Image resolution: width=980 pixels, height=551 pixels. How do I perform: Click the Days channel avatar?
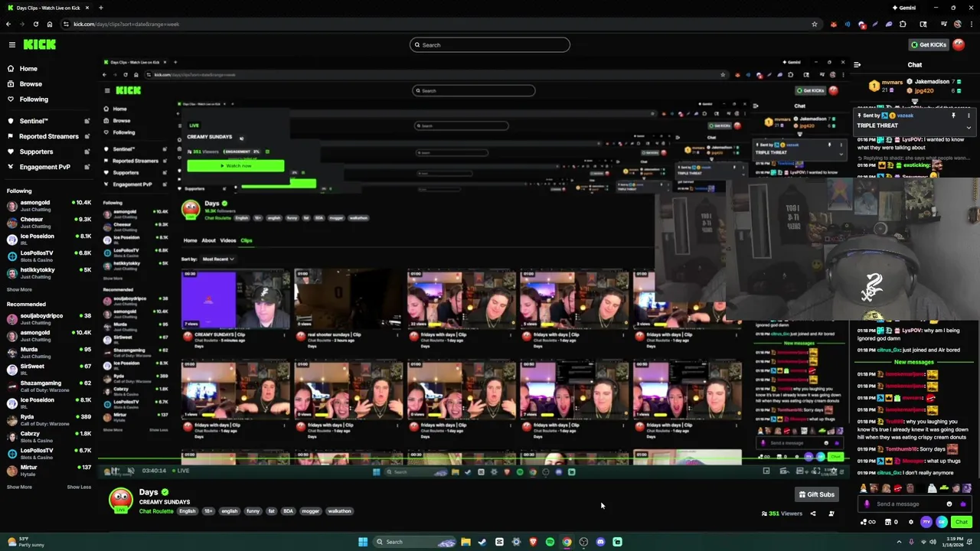pos(120,500)
